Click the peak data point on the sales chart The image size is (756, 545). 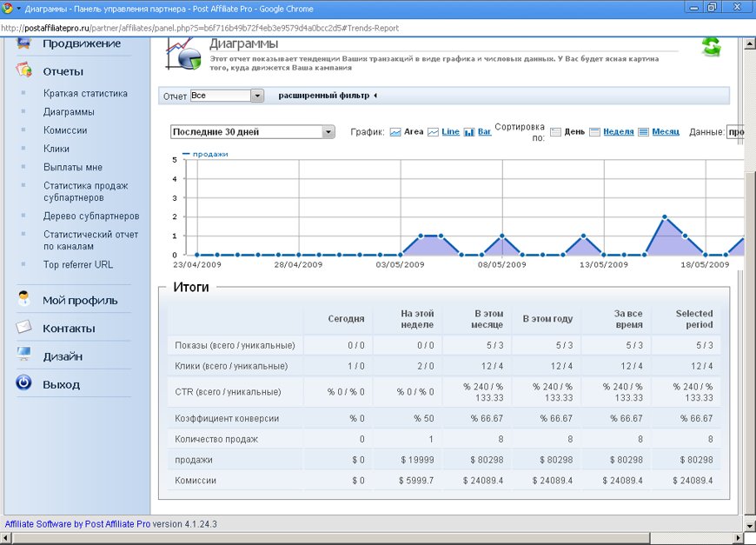[665, 217]
